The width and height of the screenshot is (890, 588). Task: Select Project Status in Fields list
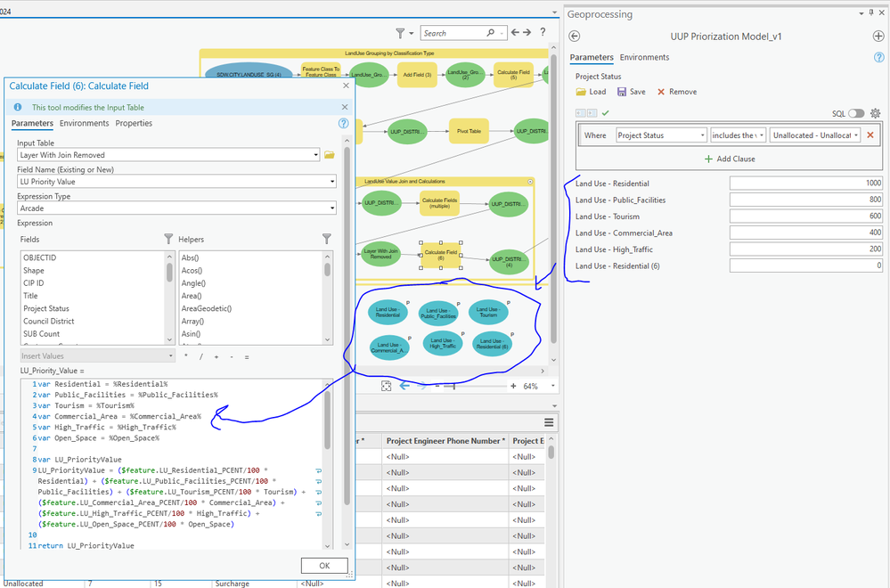click(x=46, y=308)
